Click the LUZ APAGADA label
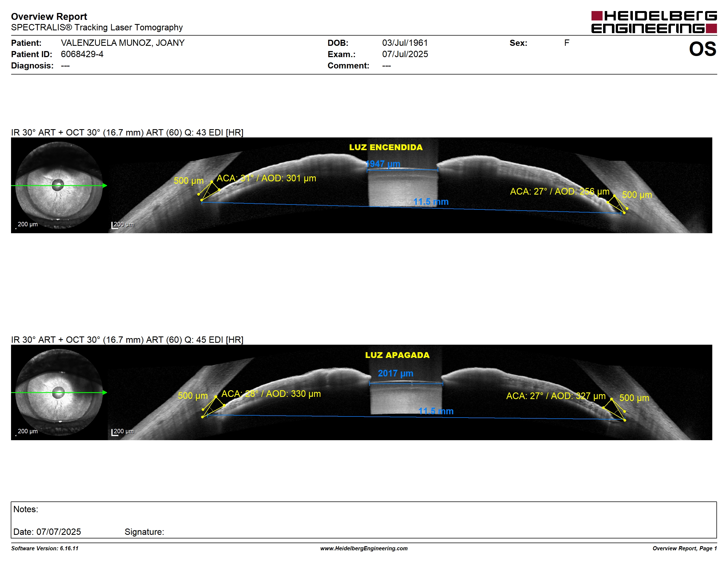 (397, 355)
